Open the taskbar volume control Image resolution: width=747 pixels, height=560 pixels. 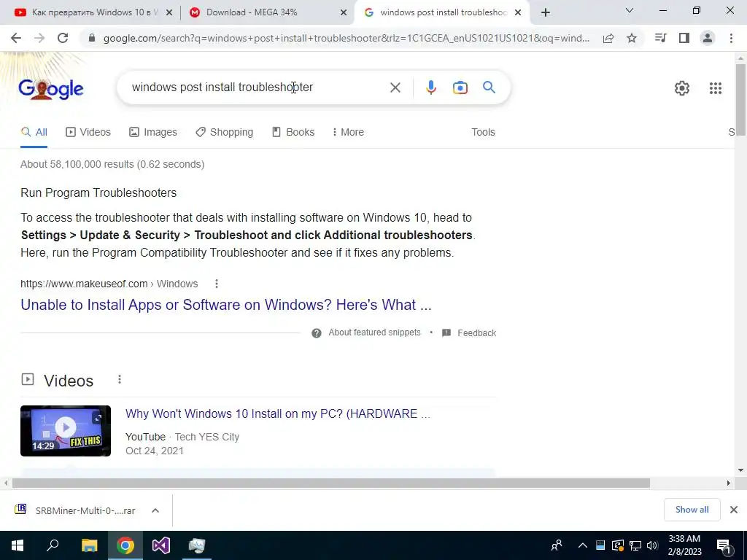click(652, 545)
